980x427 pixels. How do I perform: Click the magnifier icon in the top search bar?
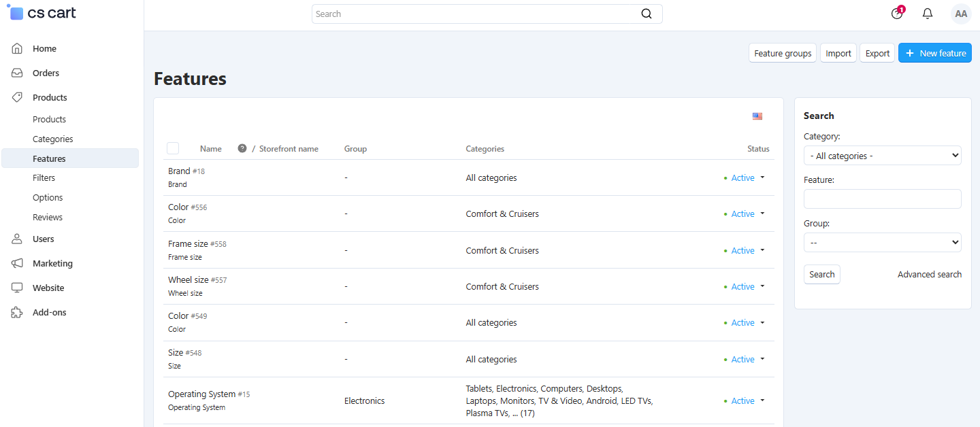pyautogui.click(x=647, y=14)
